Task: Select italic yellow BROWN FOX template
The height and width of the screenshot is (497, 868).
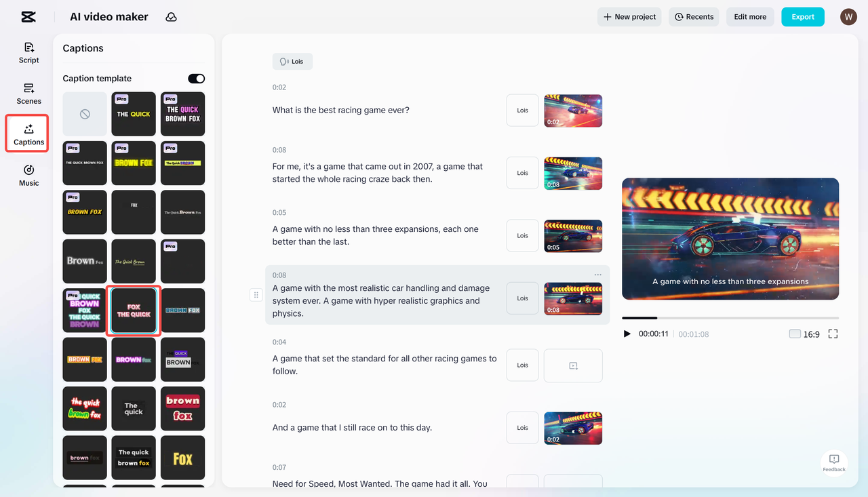Action: click(x=85, y=212)
